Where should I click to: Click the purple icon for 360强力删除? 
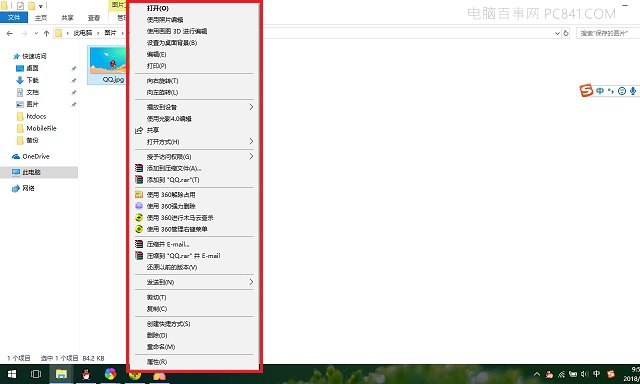(x=139, y=206)
